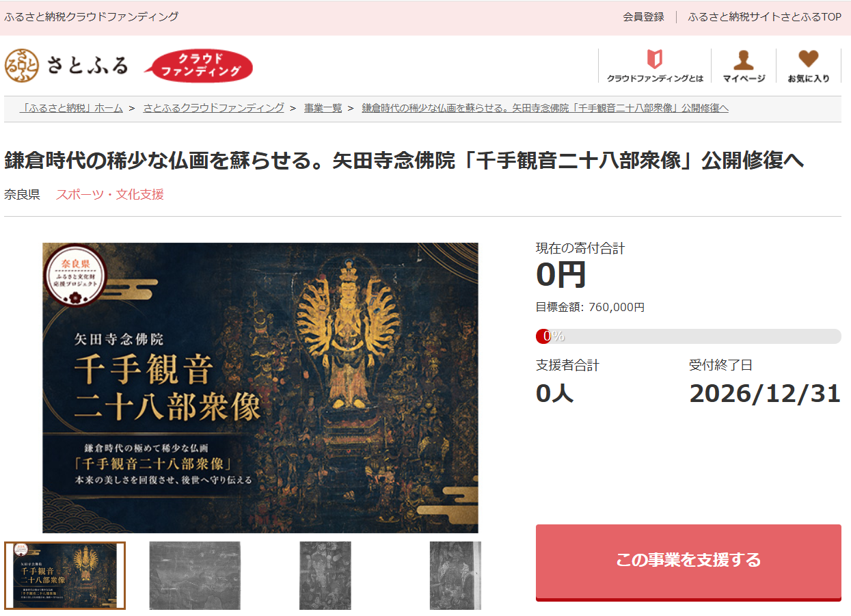This screenshot has height=616, width=851.
Task: Click 会員登録 link in top bar
Action: coord(643,17)
